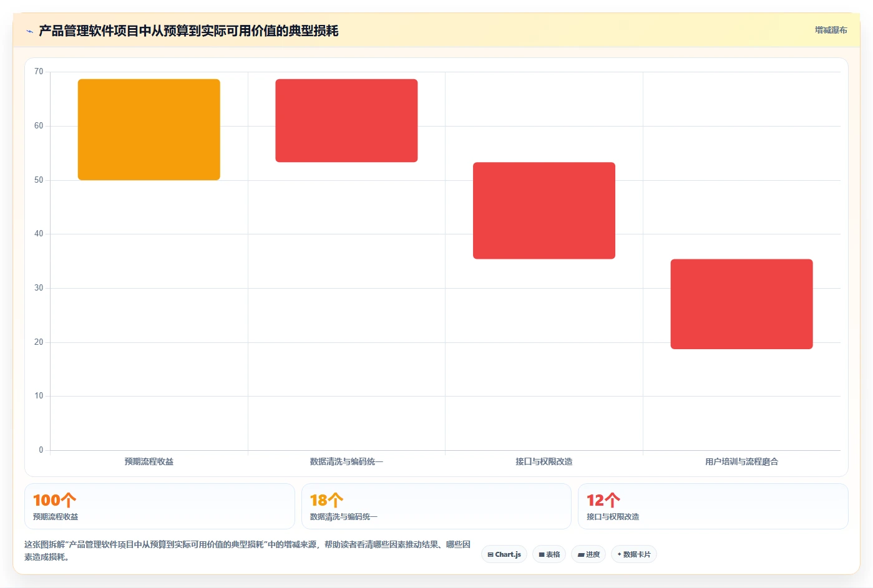
Task: Click the y-axis value 10
Action: pyautogui.click(x=39, y=396)
